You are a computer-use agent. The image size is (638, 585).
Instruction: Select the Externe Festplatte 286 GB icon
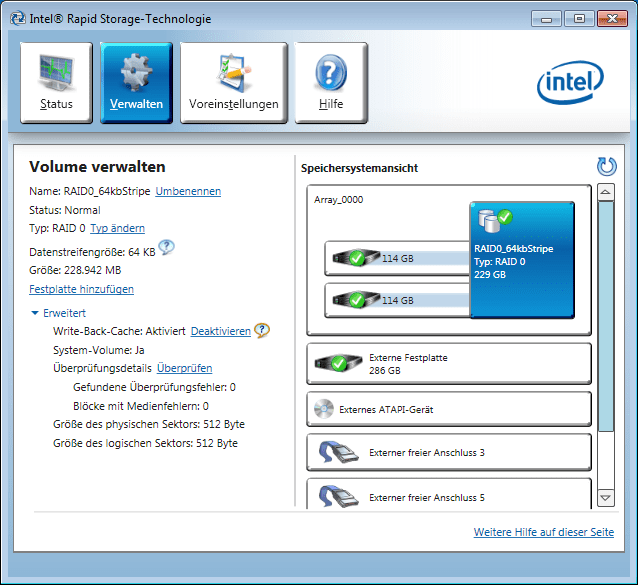point(339,362)
